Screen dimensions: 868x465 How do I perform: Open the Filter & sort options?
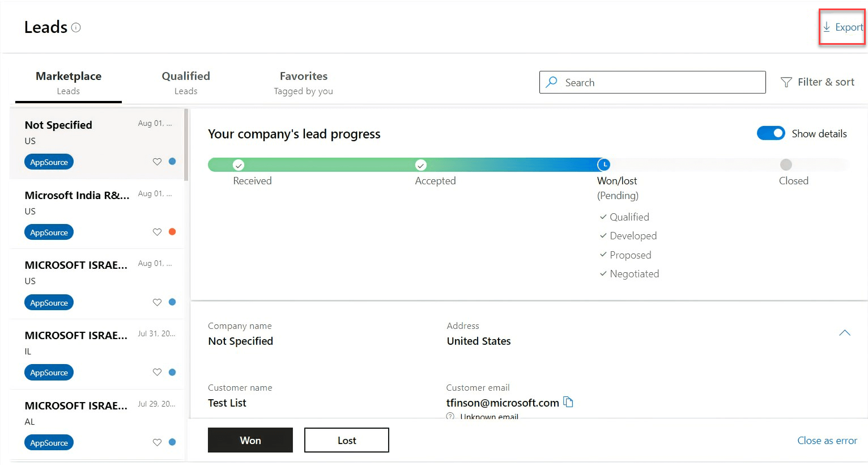click(x=818, y=82)
